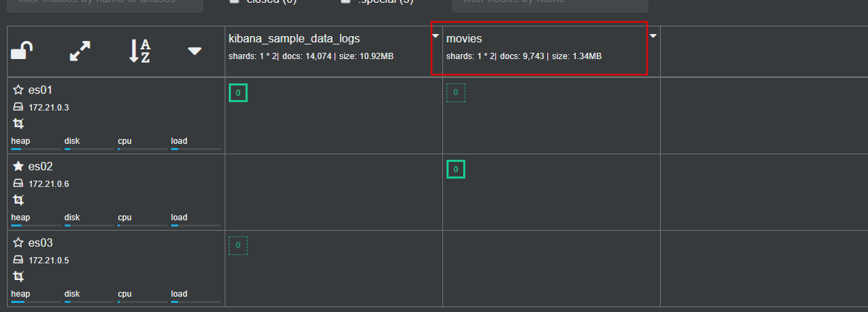Click the disk icon beside 172.21.0.3
This screenshot has width=868, height=312.
pyautogui.click(x=19, y=108)
